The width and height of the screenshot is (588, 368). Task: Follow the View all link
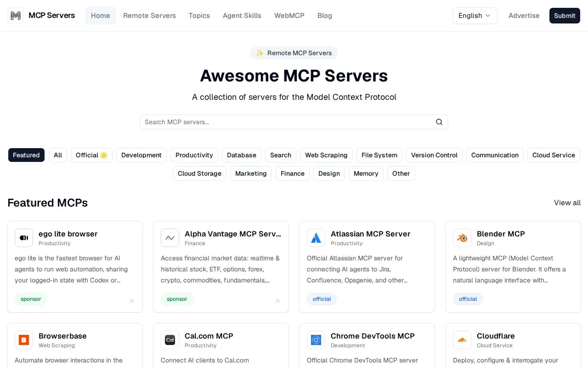click(567, 203)
